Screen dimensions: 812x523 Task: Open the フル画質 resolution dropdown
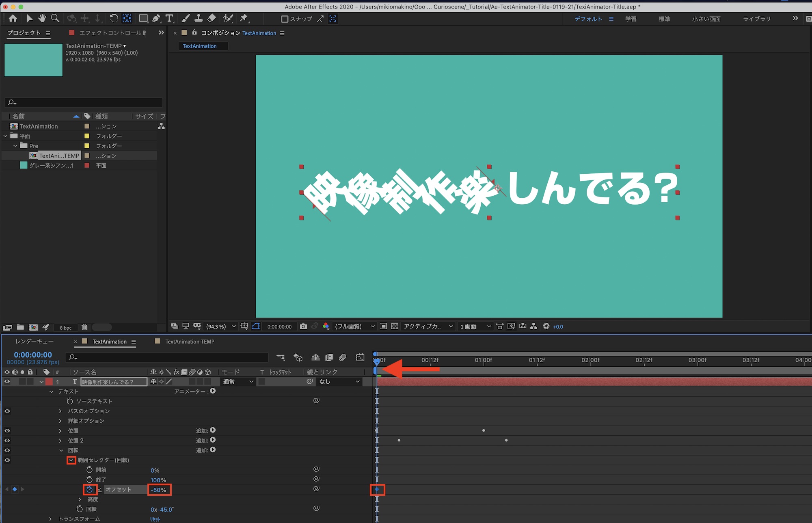[354, 326]
